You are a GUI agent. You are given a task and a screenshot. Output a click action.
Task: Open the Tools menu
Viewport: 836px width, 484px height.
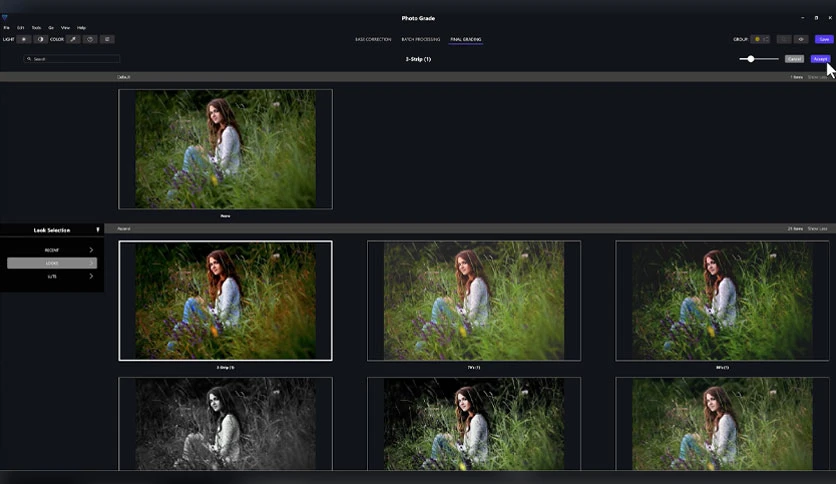(36, 28)
